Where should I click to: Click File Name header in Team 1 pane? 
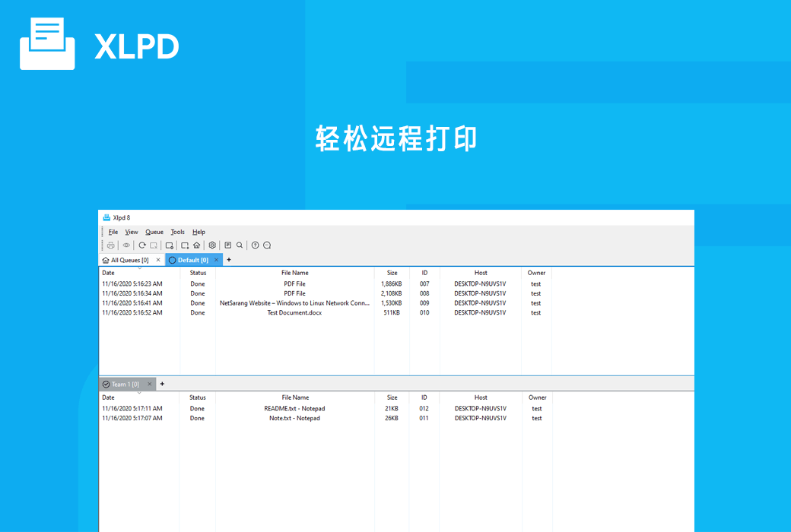pyautogui.click(x=295, y=397)
